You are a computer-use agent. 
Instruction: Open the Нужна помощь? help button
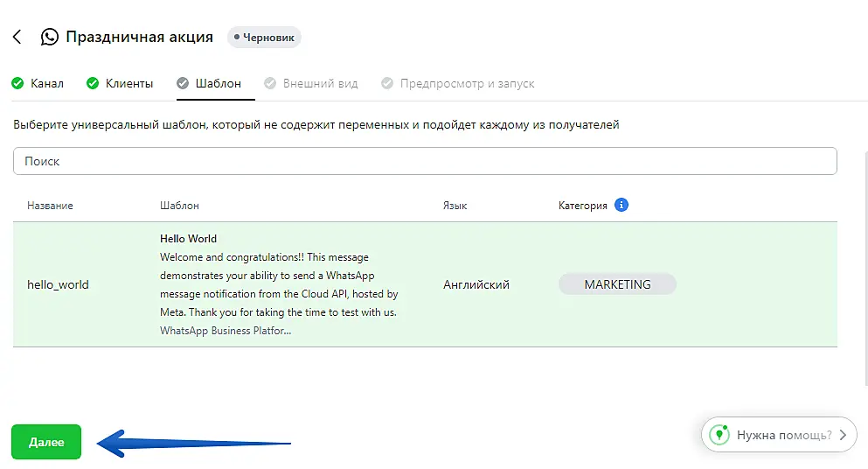click(782, 434)
